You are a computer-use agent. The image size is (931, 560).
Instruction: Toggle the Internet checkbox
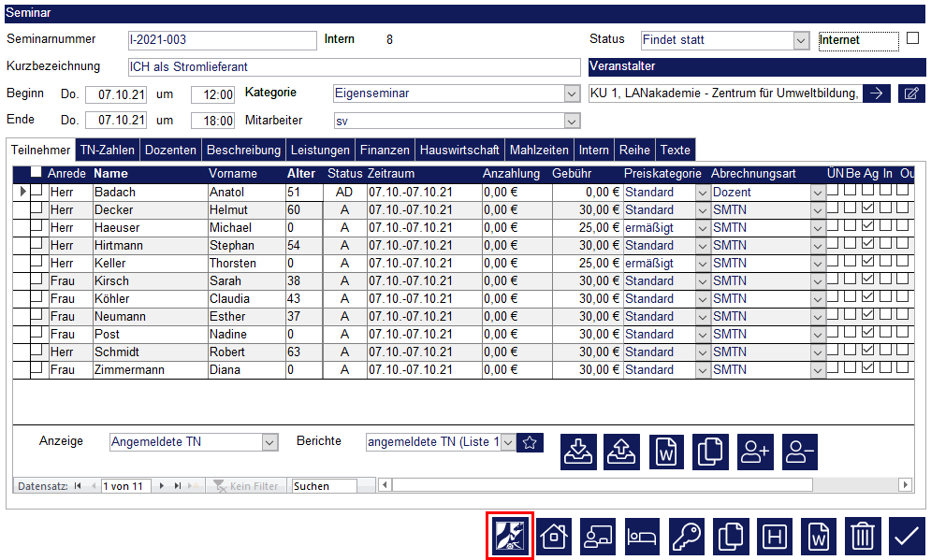pos(913,39)
